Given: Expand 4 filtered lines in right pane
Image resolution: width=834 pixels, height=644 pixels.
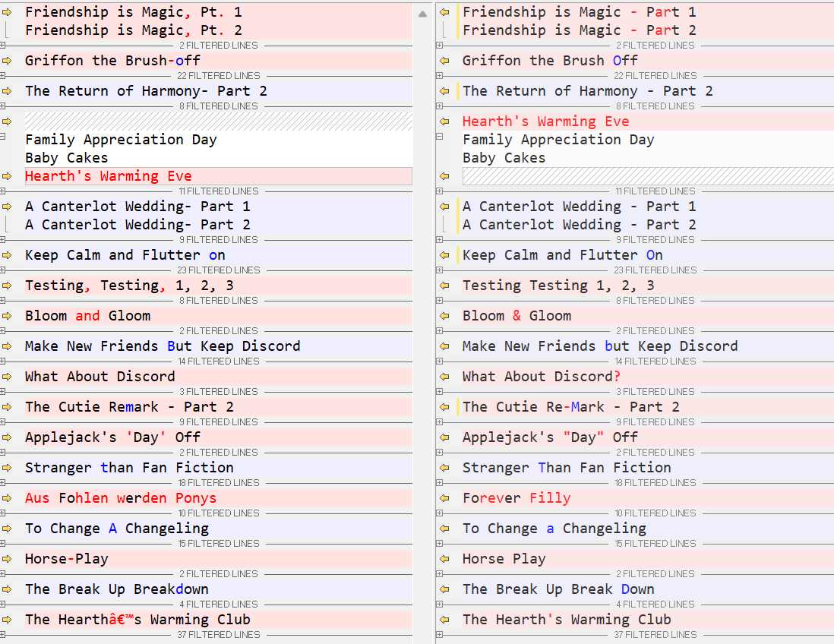Looking at the screenshot, I should [x=439, y=605].
